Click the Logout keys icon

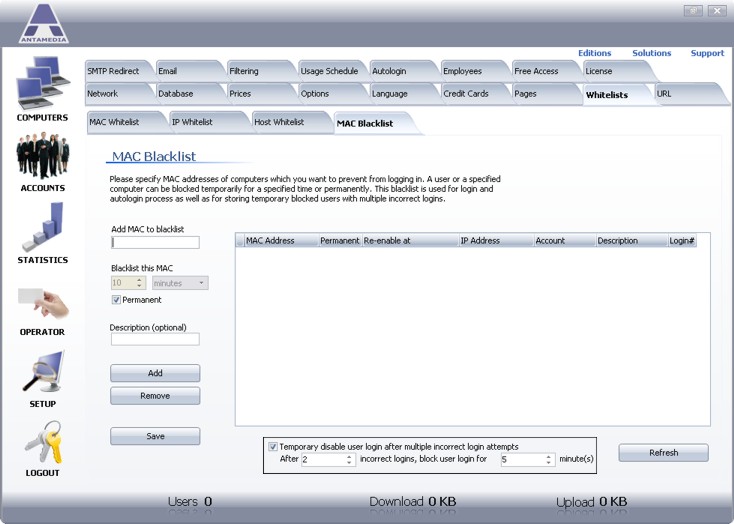43,442
